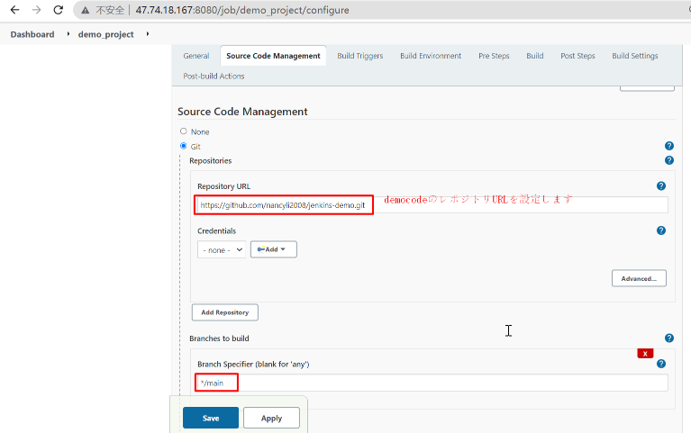Select the None source control option
The image size is (691, 433).
point(183,131)
